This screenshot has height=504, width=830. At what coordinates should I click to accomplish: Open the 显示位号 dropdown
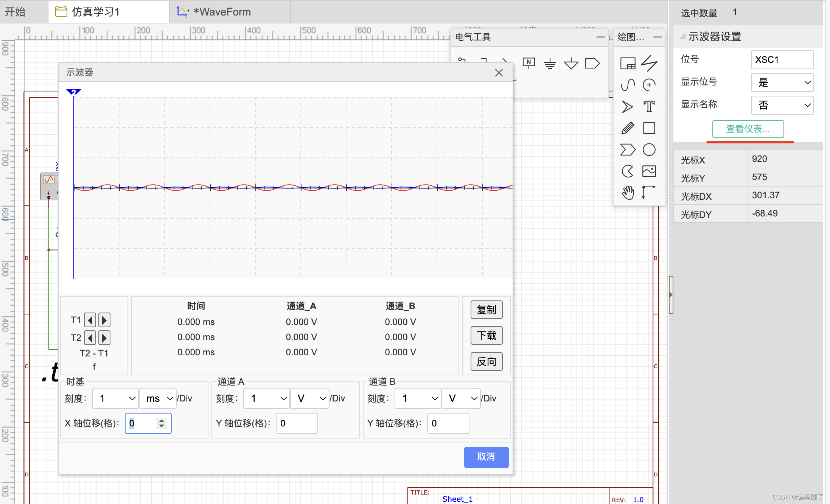pyautogui.click(x=782, y=82)
